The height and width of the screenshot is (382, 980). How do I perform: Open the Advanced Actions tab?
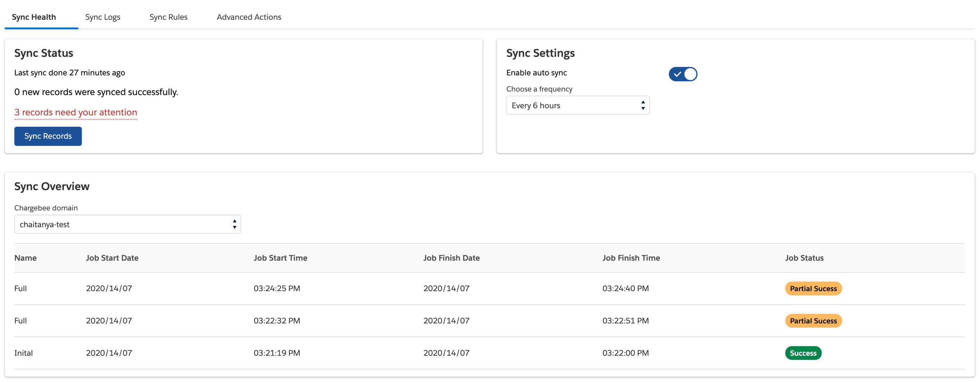coord(249,17)
